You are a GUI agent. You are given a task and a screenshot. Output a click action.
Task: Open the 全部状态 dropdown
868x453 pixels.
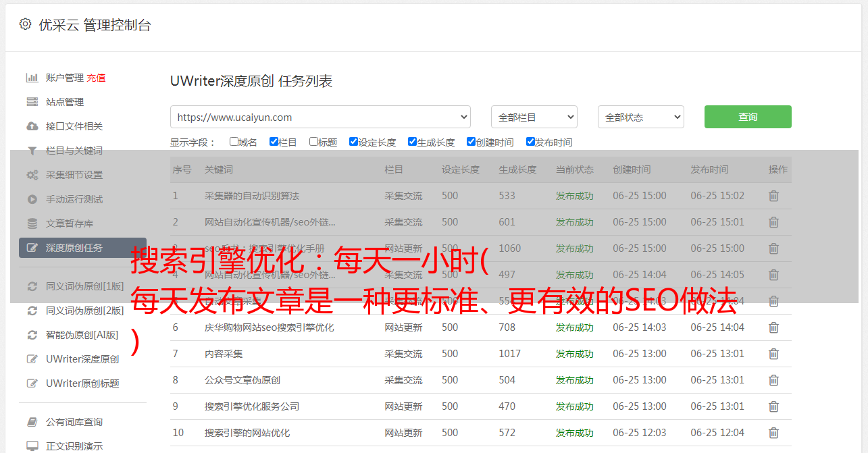641,117
